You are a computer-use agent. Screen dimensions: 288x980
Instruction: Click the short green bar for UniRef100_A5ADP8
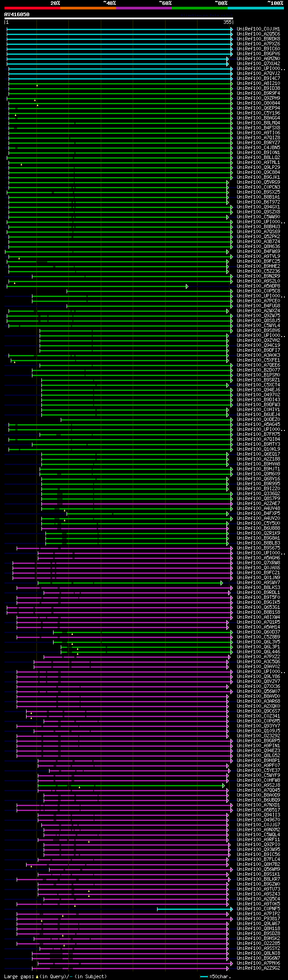click(97, 286)
